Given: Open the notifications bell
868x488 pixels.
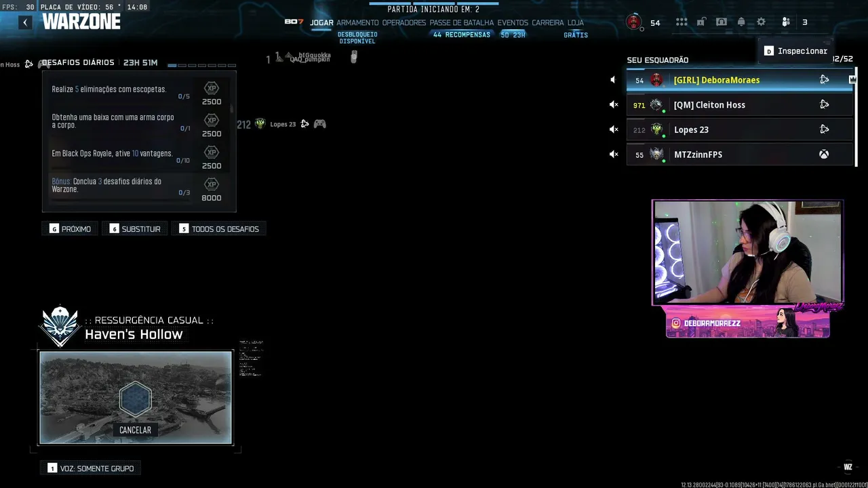Looking at the screenshot, I should pyautogui.click(x=741, y=22).
